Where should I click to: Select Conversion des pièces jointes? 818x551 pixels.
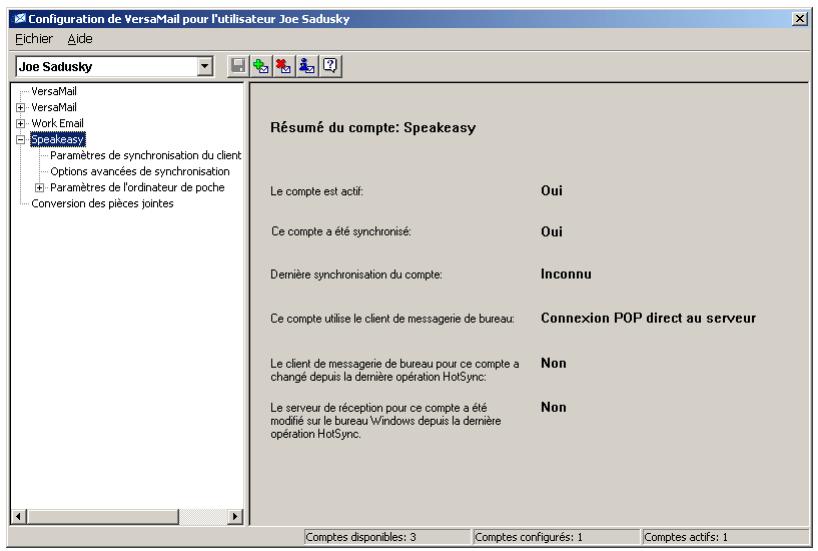pyautogui.click(x=102, y=203)
